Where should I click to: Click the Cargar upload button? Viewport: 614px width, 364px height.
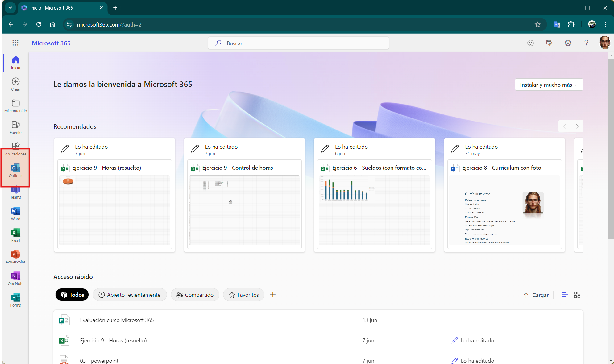tap(536, 295)
